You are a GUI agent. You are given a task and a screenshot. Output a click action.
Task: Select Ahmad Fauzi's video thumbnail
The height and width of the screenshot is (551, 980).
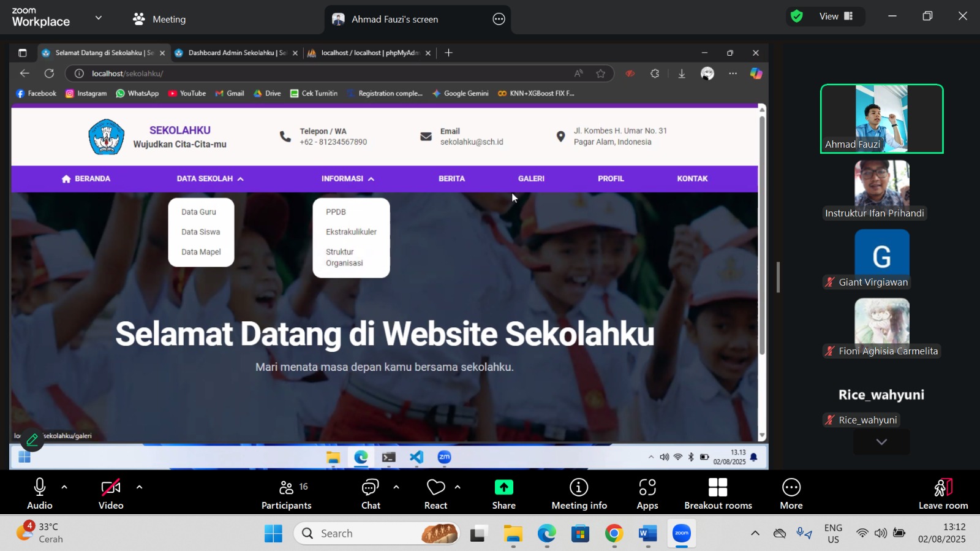pos(881,118)
